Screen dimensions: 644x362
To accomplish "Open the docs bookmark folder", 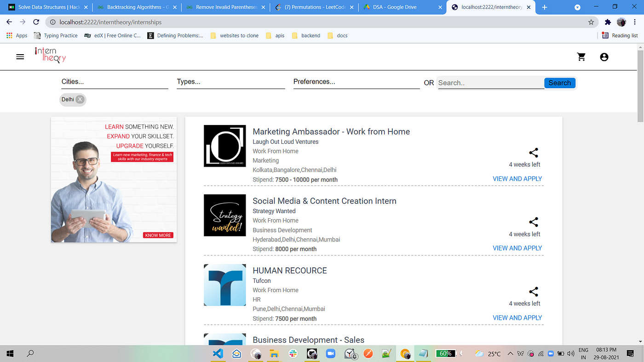I will [x=338, y=35].
